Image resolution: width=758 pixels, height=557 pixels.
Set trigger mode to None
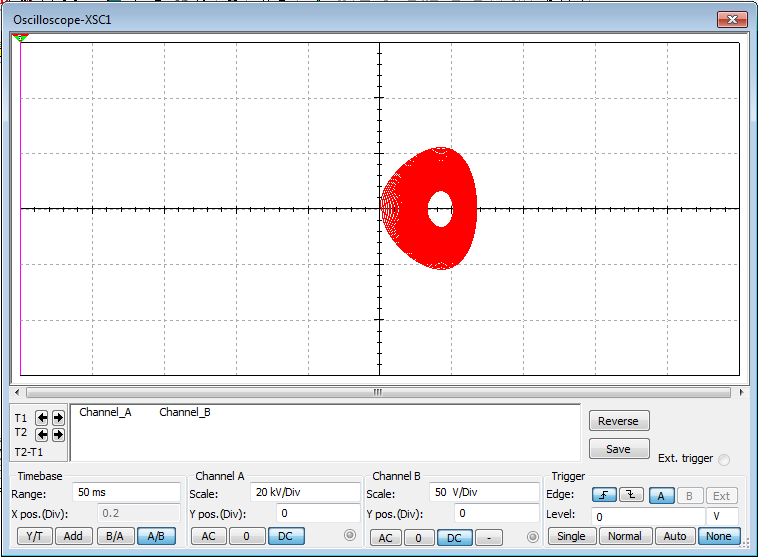719,536
